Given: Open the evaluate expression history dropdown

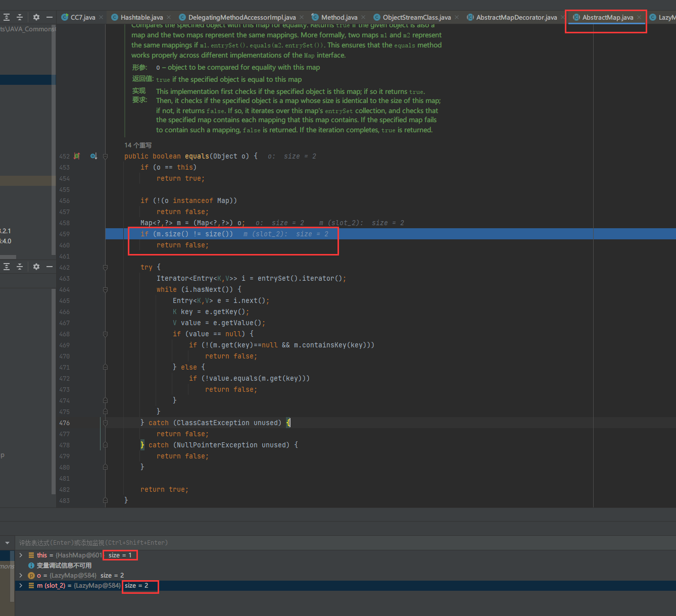Looking at the screenshot, I should pos(7,543).
